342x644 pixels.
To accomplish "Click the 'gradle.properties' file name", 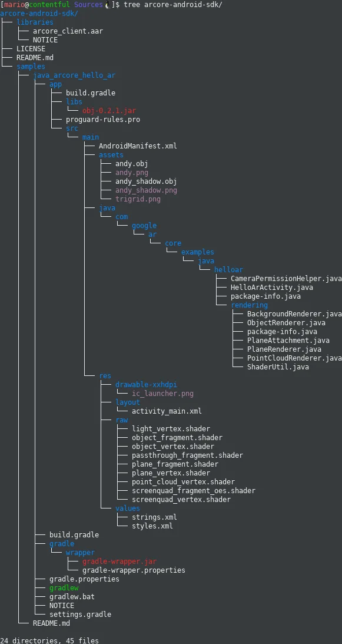I will click(x=84, y=580).
